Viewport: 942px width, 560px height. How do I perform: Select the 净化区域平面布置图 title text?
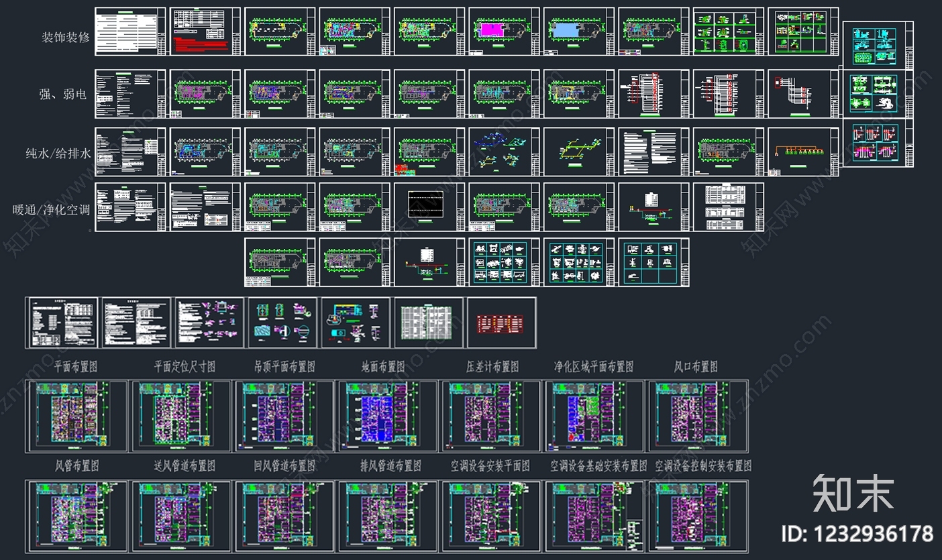[x=594, y=367]
